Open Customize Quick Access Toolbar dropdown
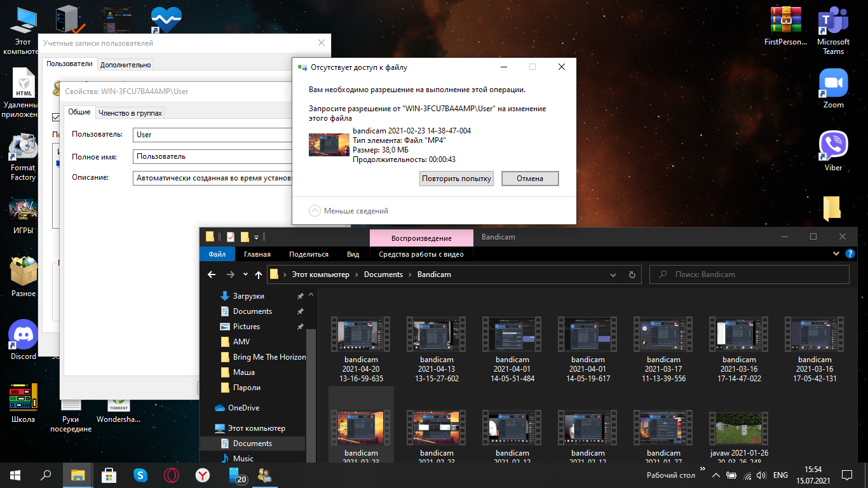The image size is (868, 488). pyautogui.click(x=257, y=237)
